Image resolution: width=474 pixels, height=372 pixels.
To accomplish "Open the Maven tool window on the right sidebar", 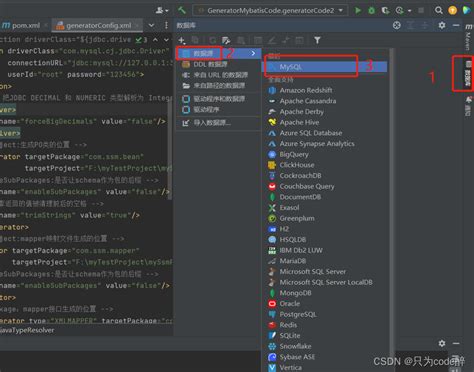I will [x=468, y=36].
